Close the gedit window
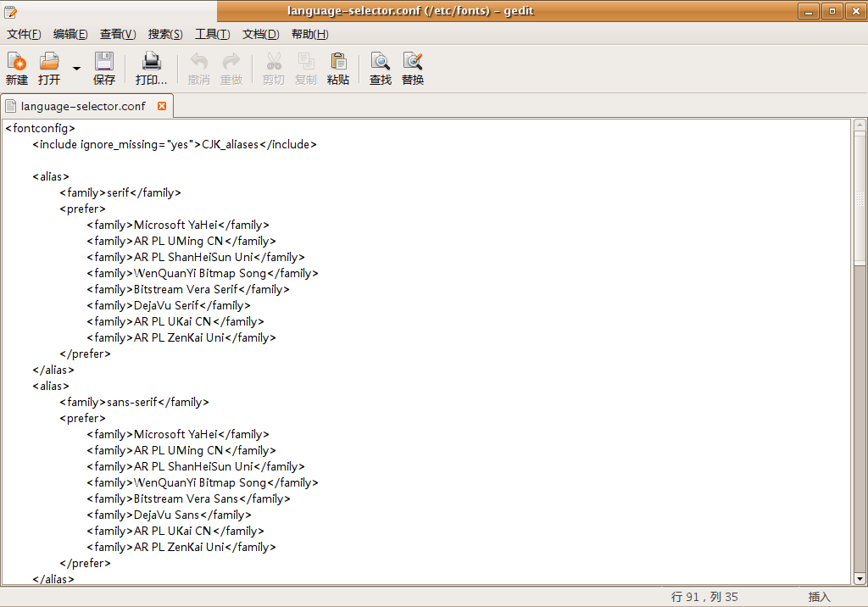Screen dimensions: 868x607 tap(856, 11)
